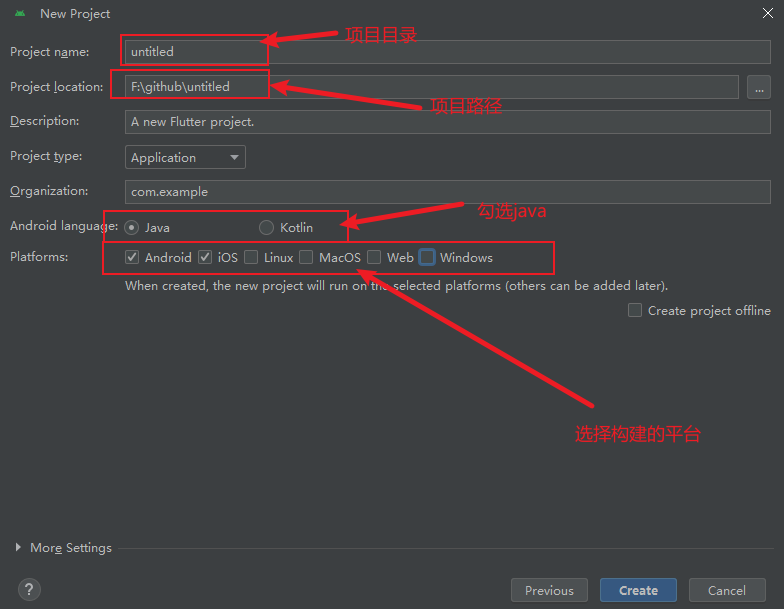Select the Java radio button
Viewport: 784px width, 609px height.
pos(132,227)
